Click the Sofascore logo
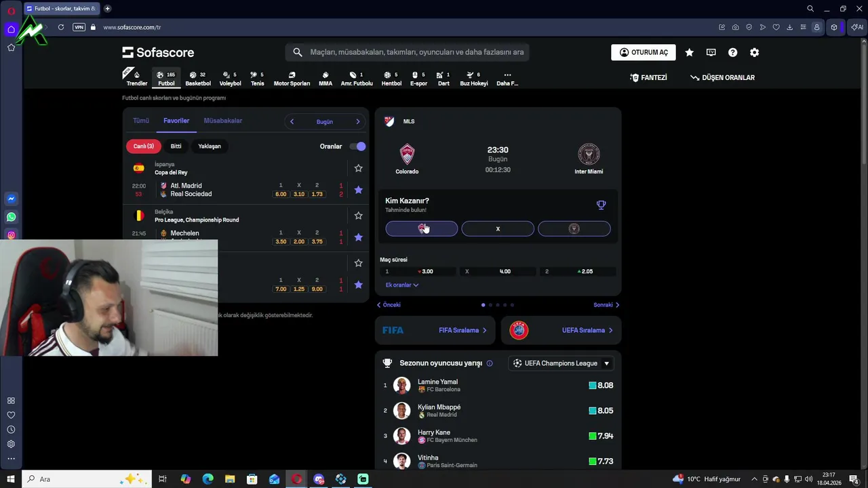The image size is (868, 488). (158, 52)
